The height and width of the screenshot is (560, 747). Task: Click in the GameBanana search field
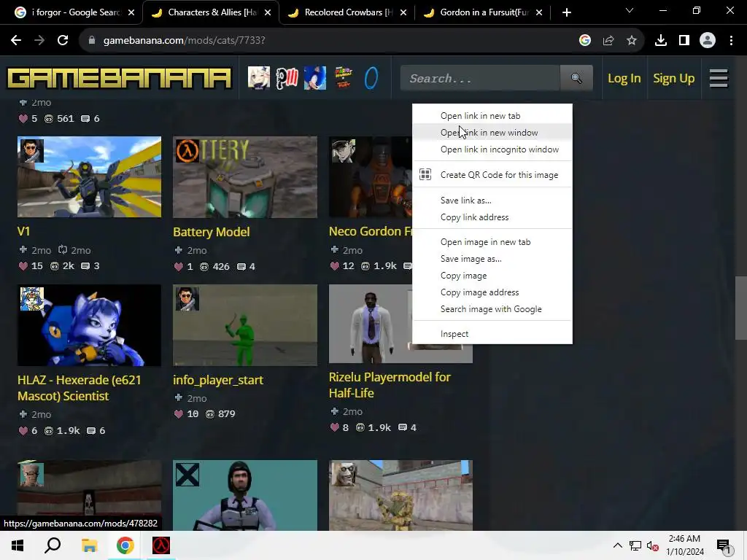pyautogui.click(x=480, y=78)
